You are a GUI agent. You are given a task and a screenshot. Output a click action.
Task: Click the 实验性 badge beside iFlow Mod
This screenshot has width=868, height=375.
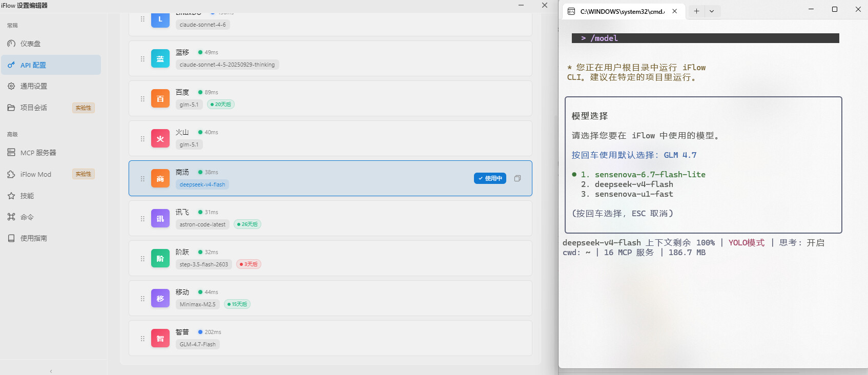click(x=84, y=174)
